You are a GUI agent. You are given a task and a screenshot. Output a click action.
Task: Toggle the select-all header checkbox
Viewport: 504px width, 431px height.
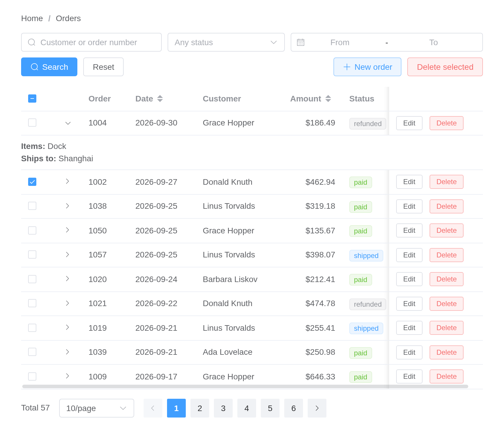point(32,99)
